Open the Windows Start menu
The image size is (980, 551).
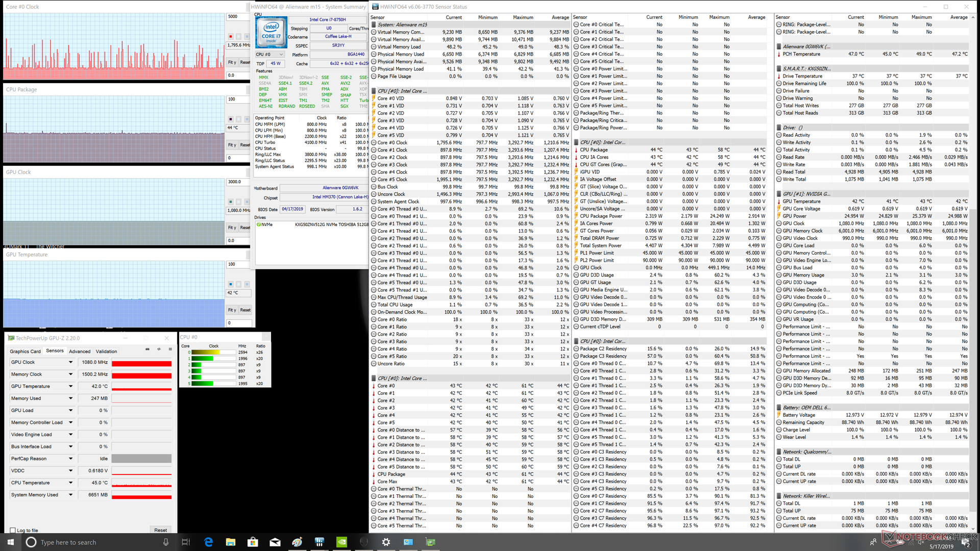pos(10,542)
